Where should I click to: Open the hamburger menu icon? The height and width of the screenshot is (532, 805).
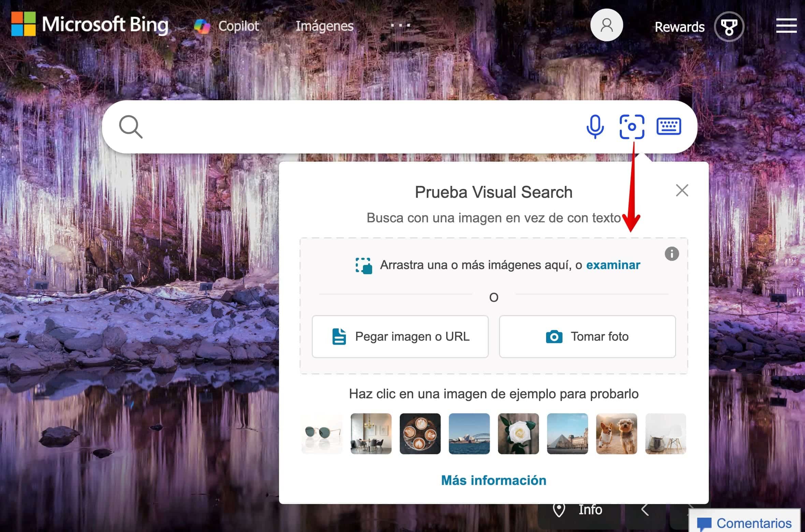click(x=786, y=26)
